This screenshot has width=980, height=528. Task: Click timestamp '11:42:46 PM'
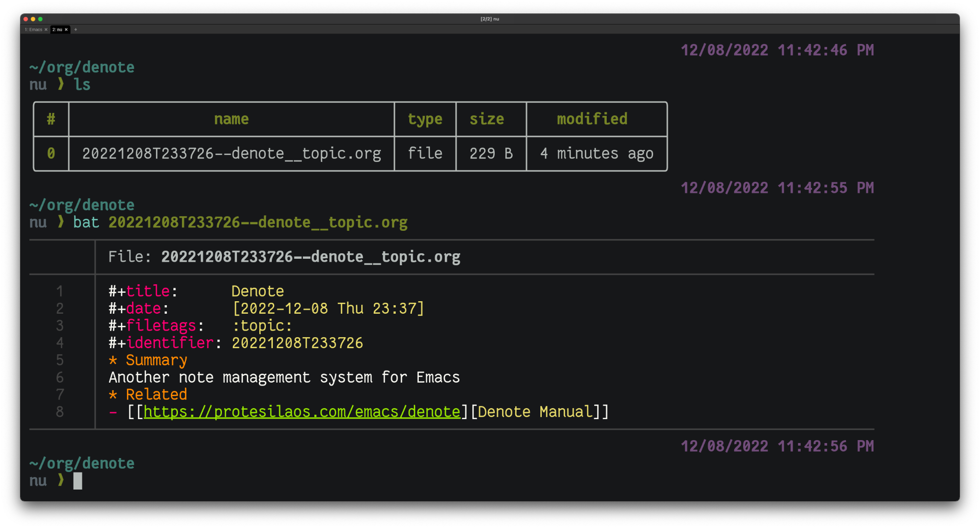pos(826,50)
